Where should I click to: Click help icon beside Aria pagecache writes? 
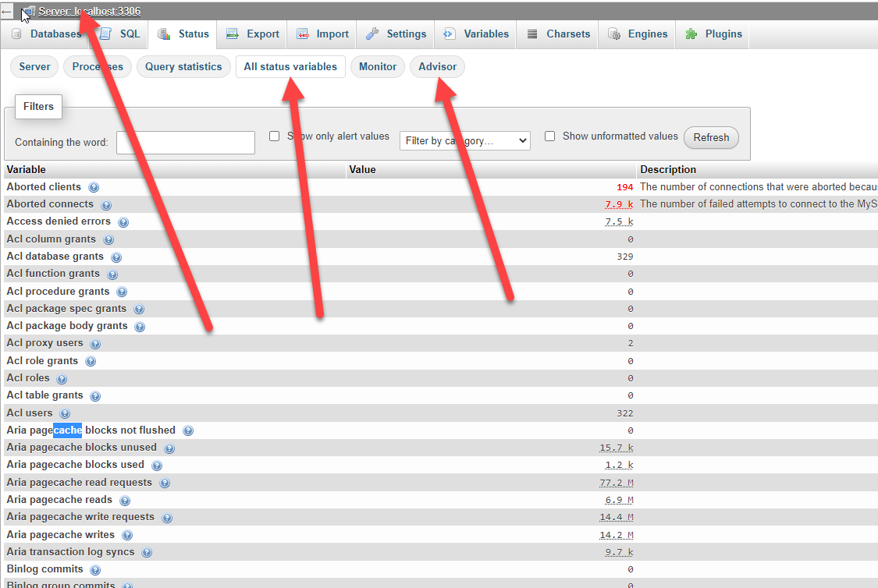127,535
